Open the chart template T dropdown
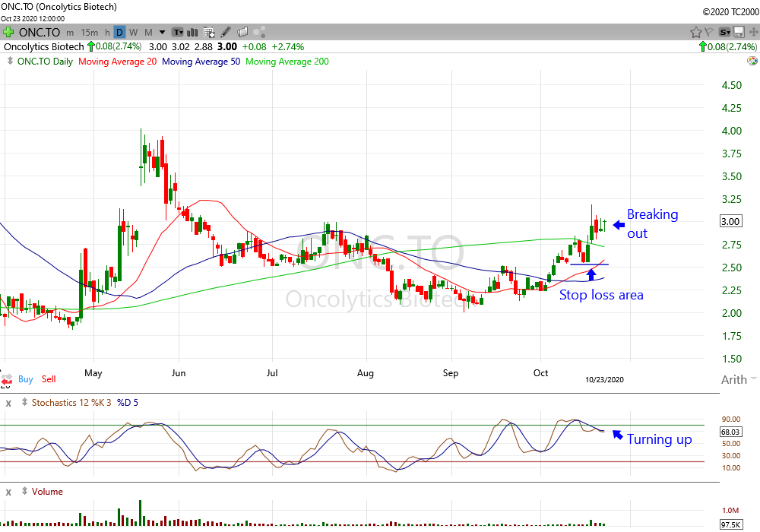The width and height of the screenshot is (760, 532). point(179,33)
